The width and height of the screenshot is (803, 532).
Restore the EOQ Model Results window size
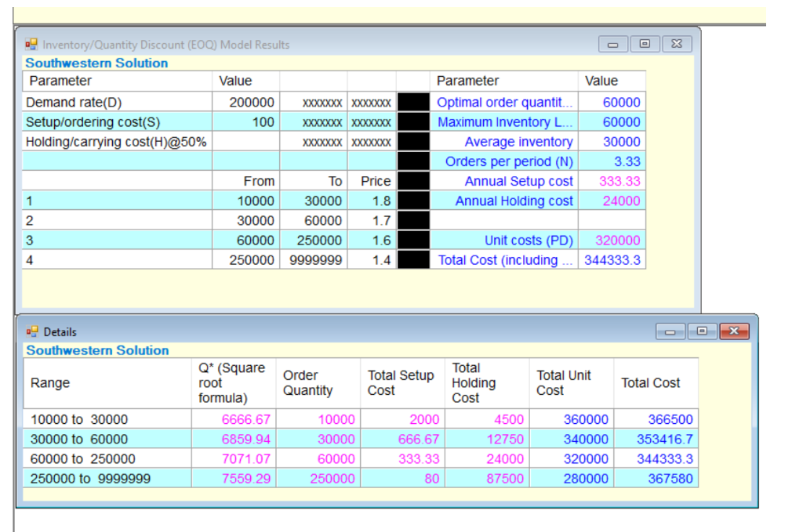tap(645, 45)
